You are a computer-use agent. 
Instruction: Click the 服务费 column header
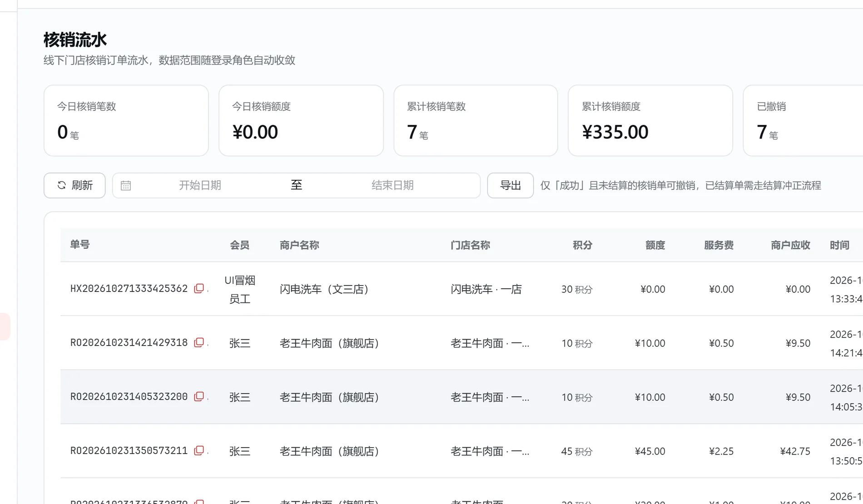tap(719, 245)
